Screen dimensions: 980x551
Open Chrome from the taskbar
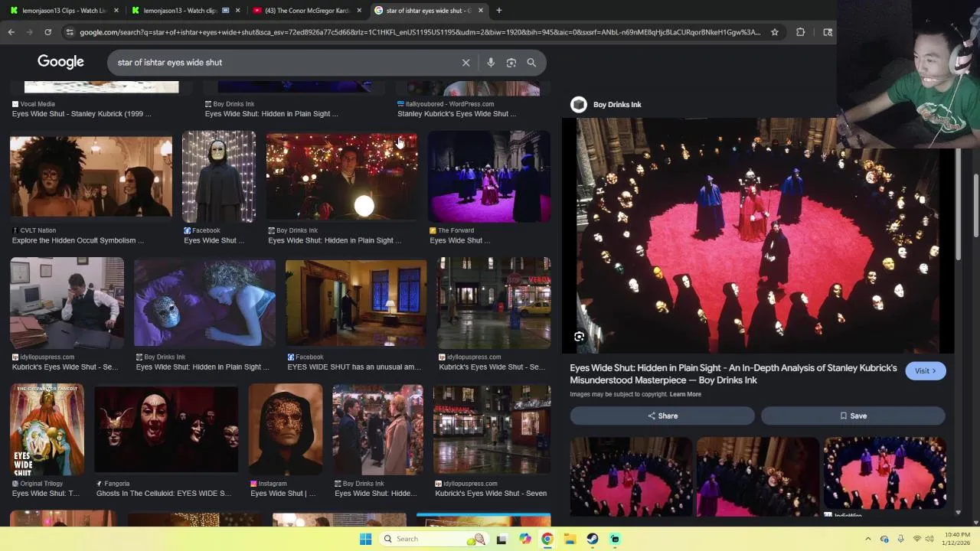tap(547, 539)
